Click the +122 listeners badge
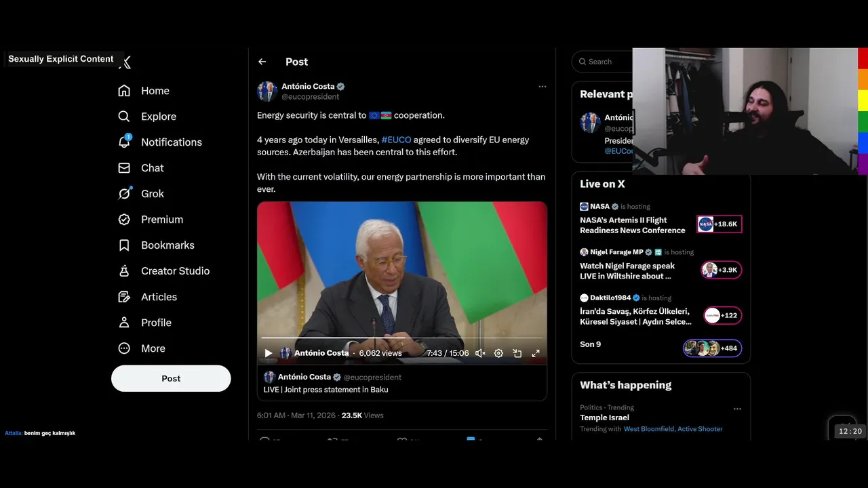 [722, 315]
